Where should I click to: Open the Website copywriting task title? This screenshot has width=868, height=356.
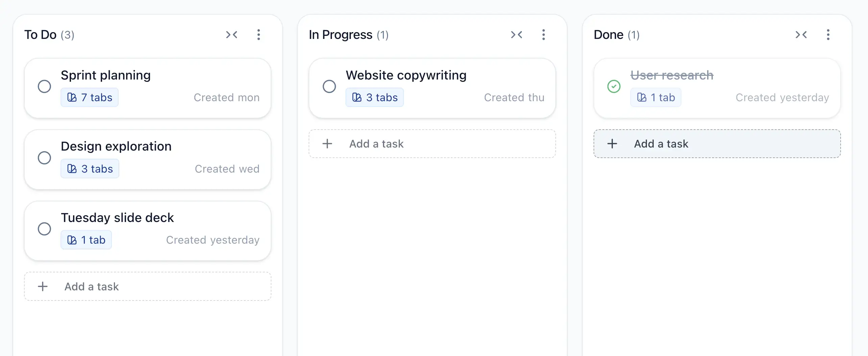coord(406,75)
